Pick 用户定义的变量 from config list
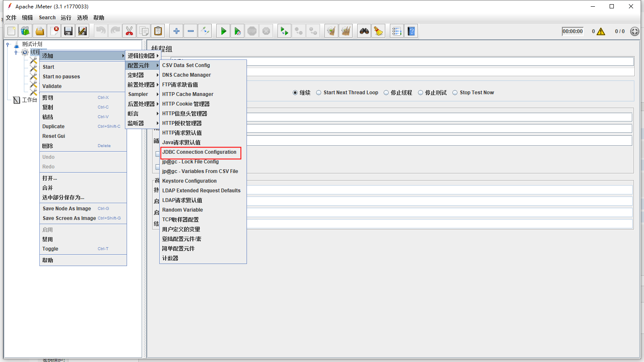This screenshot has width=644, height=362. [x=203, y=229]
